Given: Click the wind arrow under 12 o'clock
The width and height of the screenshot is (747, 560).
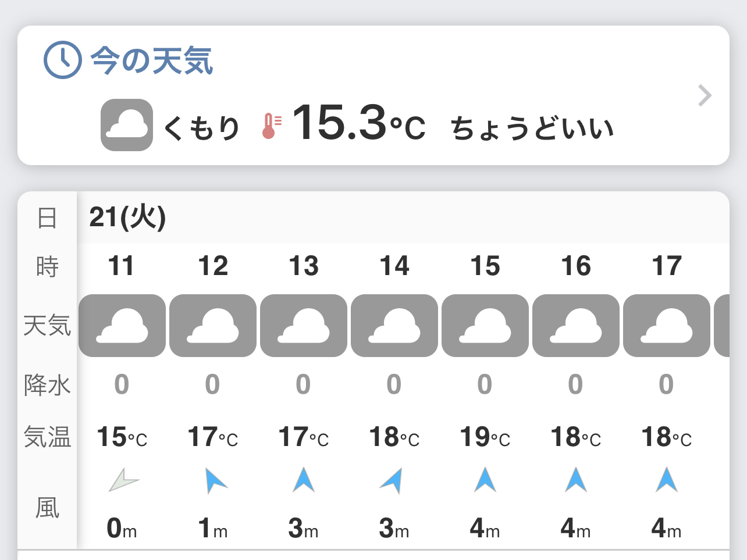Looking at the screenshot, I should click(215, 481).
